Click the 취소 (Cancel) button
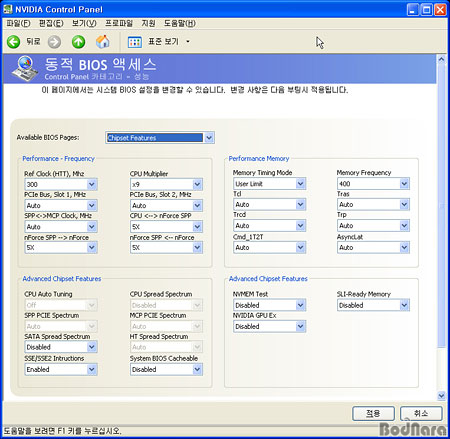Image resolution: width=450 pixels, height=439 pixels. coord(421,413)
